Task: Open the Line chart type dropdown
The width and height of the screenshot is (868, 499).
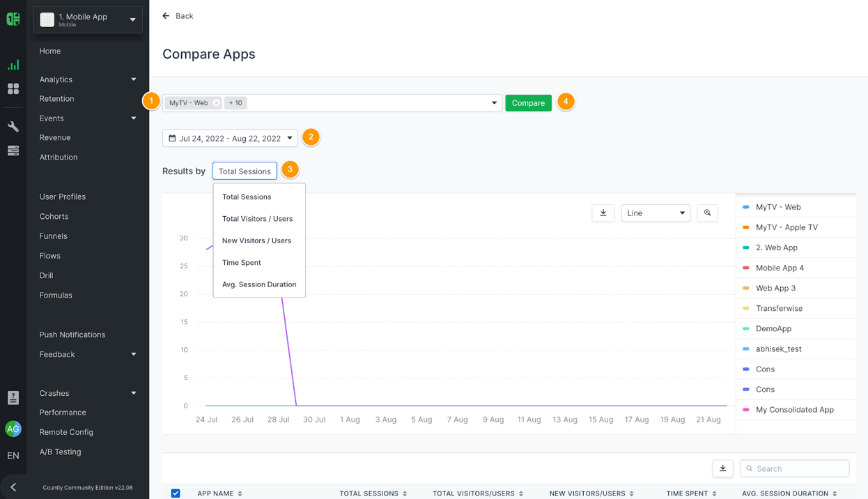Action: (x=656, y=213)
